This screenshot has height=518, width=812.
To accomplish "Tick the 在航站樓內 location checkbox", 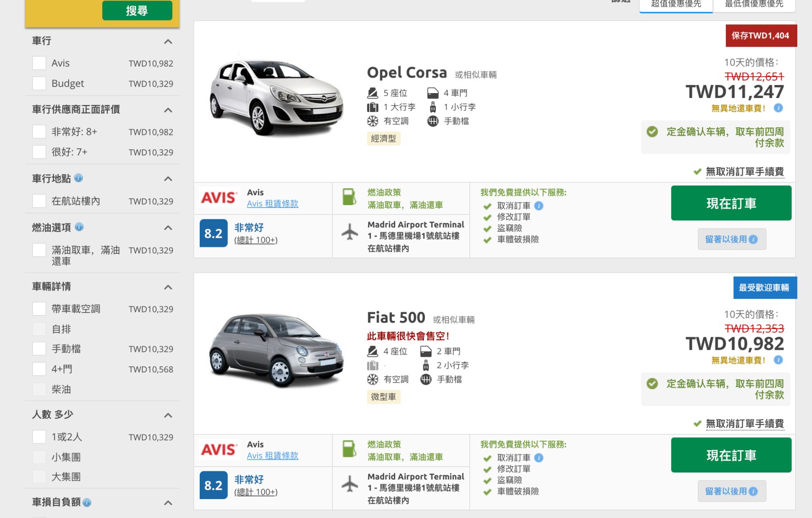I will [x=39, y=201].
